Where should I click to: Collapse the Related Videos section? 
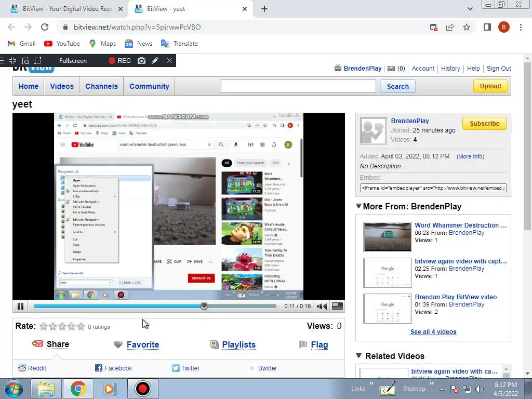coord(358,355)
